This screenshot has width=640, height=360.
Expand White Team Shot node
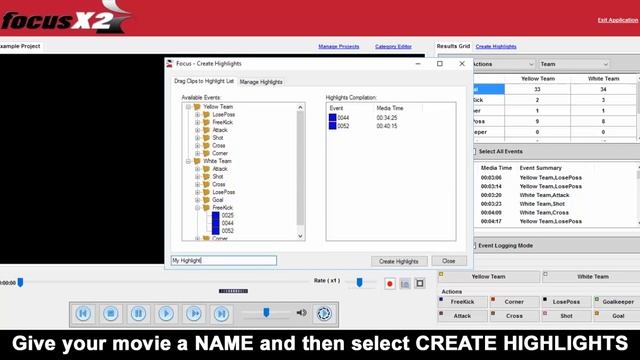coord(198,177)
